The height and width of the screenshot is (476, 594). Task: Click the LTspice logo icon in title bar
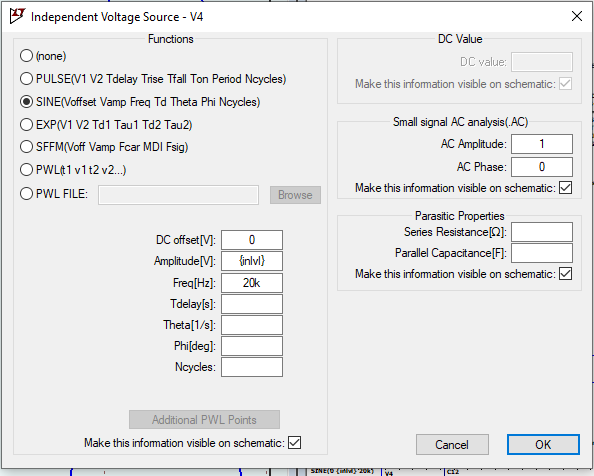[x=17, y=16]
